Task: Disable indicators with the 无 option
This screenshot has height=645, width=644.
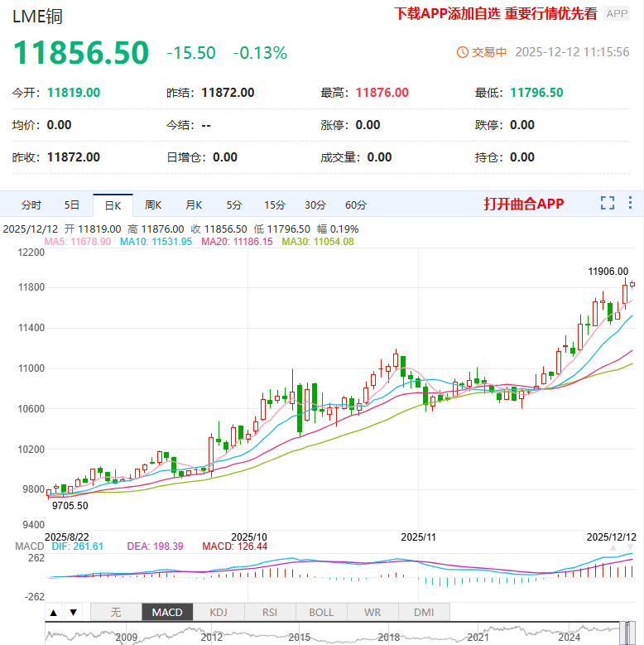Action: click(x=116, y=613)
